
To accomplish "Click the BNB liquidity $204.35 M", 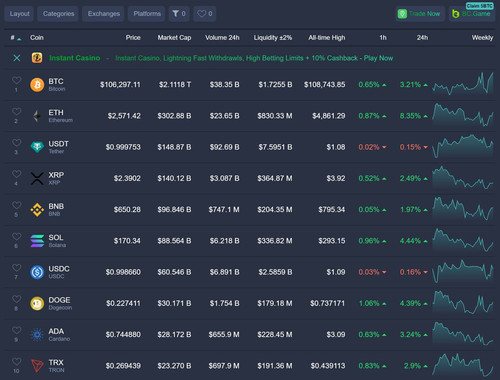I will 275,210.
